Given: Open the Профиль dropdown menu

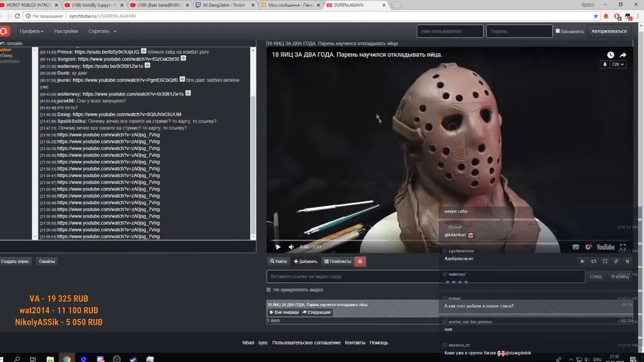Looking at the screenshot, I should 32,31.
